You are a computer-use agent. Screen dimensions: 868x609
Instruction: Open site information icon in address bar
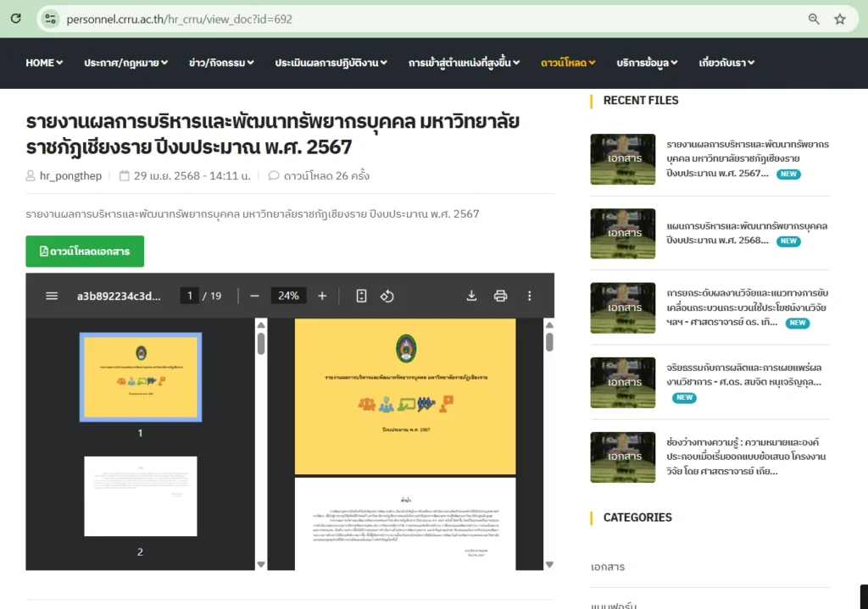pyautogui.click(x=50, y=19)
